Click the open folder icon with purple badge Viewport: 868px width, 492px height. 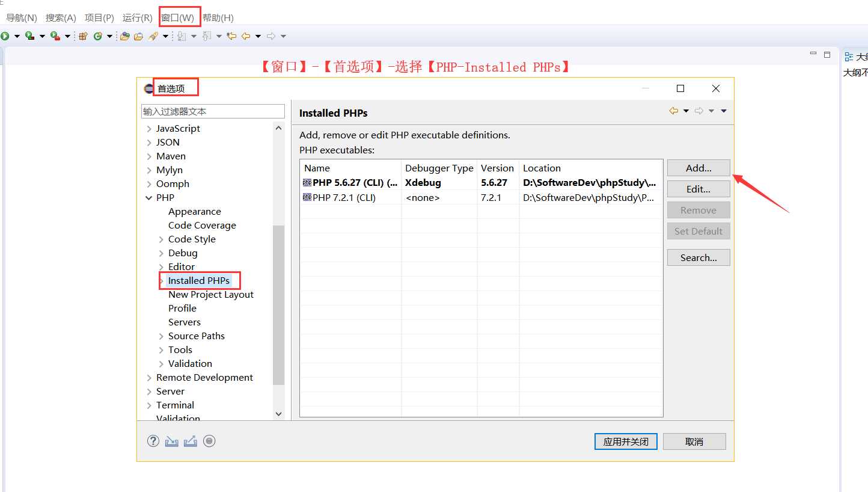125,36
